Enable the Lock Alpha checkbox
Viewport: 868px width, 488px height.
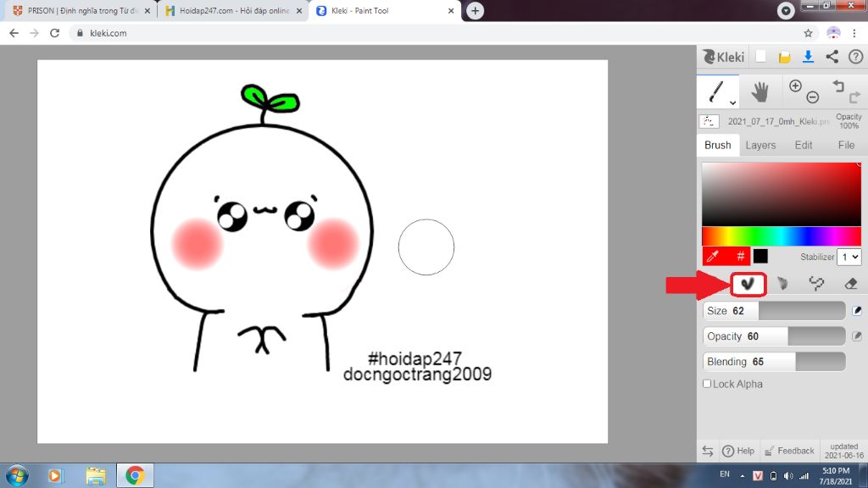[x=707, y=384]
